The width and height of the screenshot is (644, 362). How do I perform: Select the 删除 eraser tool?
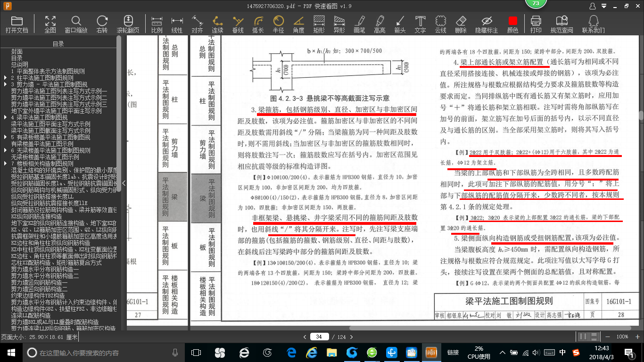(461, 24)
